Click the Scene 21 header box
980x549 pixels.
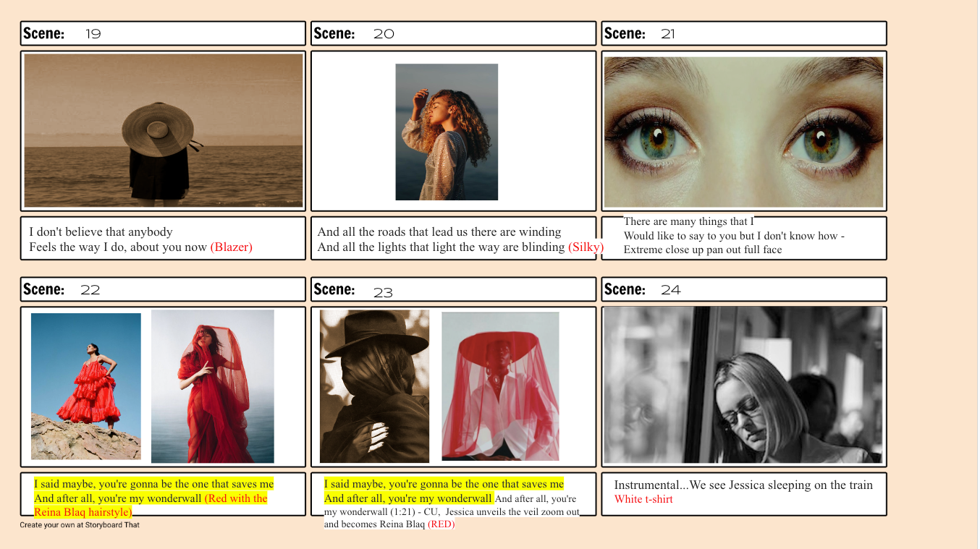click(x=744, y=33)
